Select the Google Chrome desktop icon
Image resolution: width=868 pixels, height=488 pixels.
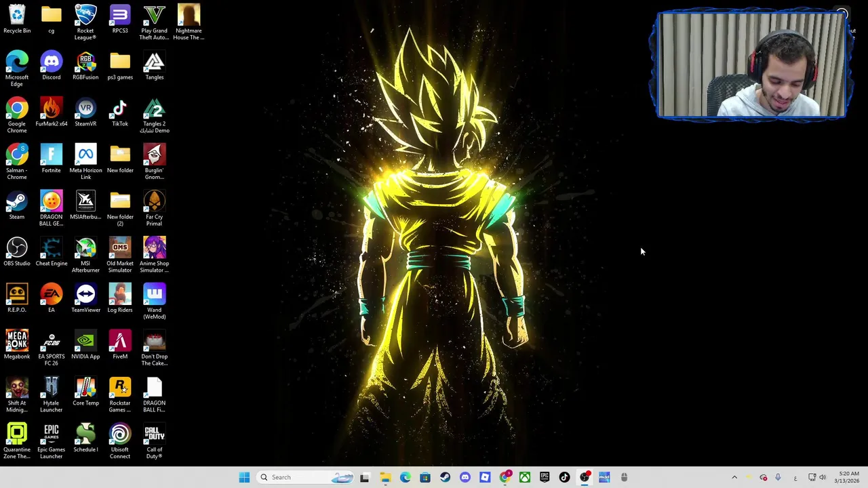(17, 115)
